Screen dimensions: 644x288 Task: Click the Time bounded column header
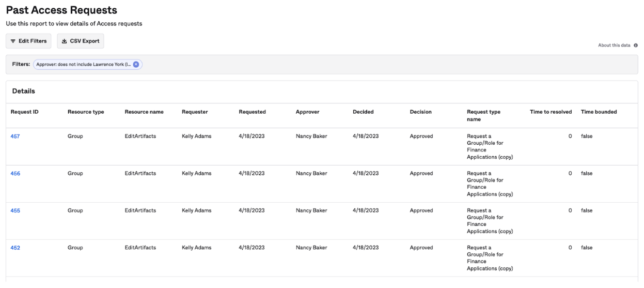point(599,112)
